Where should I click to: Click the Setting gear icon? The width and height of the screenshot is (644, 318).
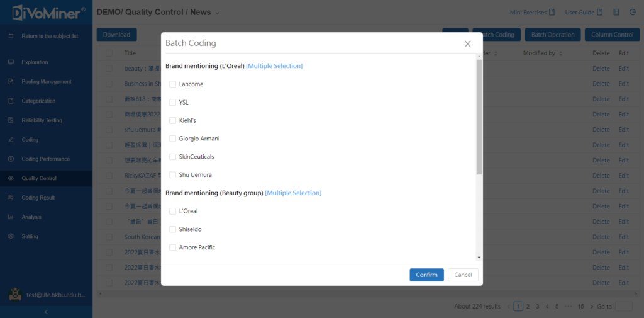click(11, 237)
